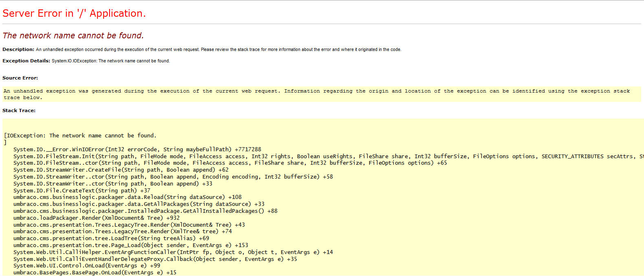644x276 pixels.
Task: Click the 'System.IO.IOException' exception details text
Action: pos(110,61)
